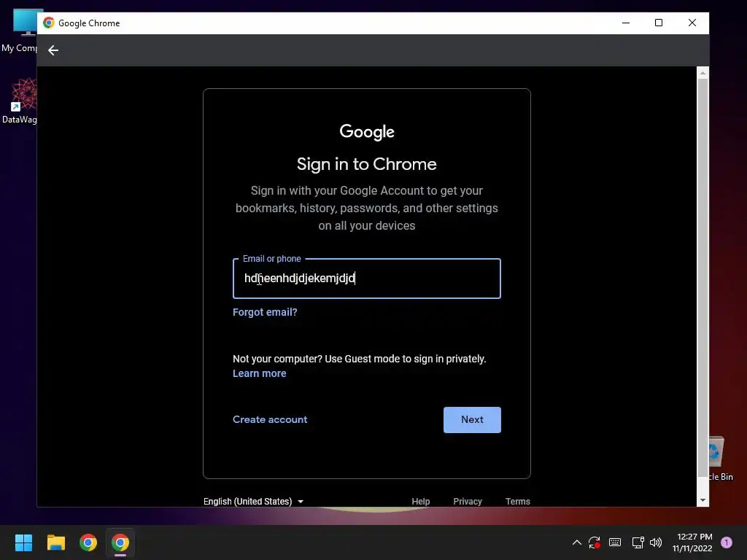This screenshot has width=747, height=560.
Task: Click the Next button
Action: 472,420
